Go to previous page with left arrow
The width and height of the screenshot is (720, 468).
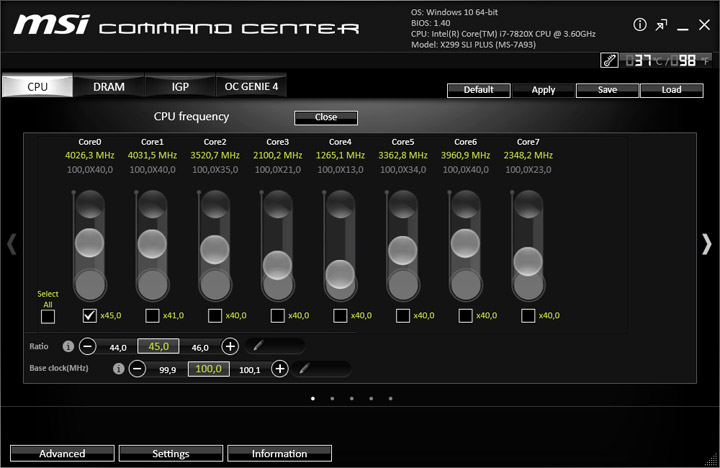tap(11, 244)
